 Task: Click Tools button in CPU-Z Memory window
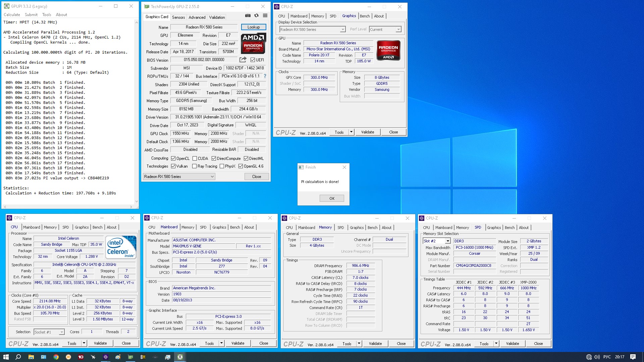click(347, 344)
